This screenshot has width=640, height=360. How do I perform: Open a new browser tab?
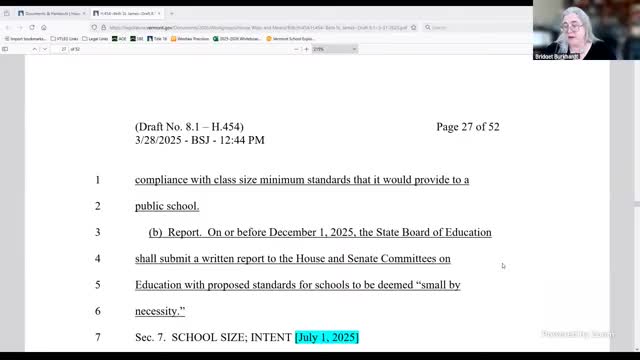[x=171, y=13]
